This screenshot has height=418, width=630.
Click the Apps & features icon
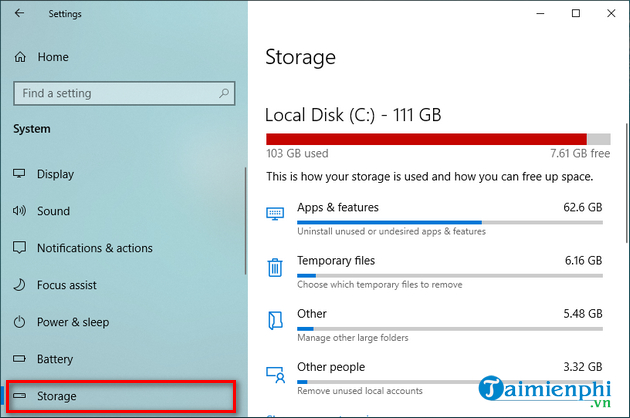point(275,214)
